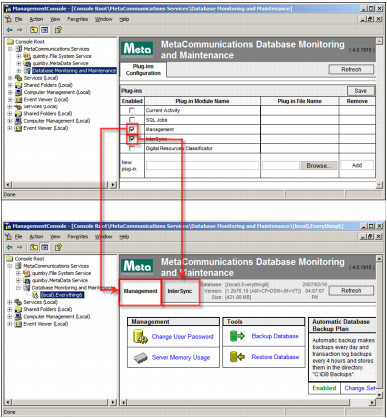Click Console Root folder icon in Everything6 window
Image resolution: width=387 pixels, height=418 pixels.
coord(10,259)
